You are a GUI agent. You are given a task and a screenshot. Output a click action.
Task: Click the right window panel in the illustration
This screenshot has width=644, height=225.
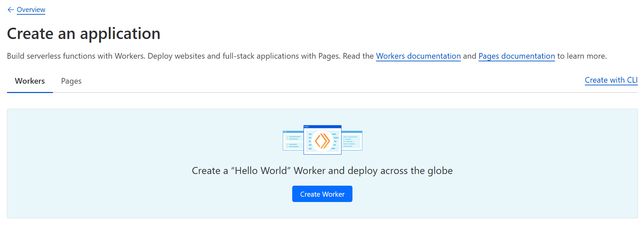[x=352, y=142]
